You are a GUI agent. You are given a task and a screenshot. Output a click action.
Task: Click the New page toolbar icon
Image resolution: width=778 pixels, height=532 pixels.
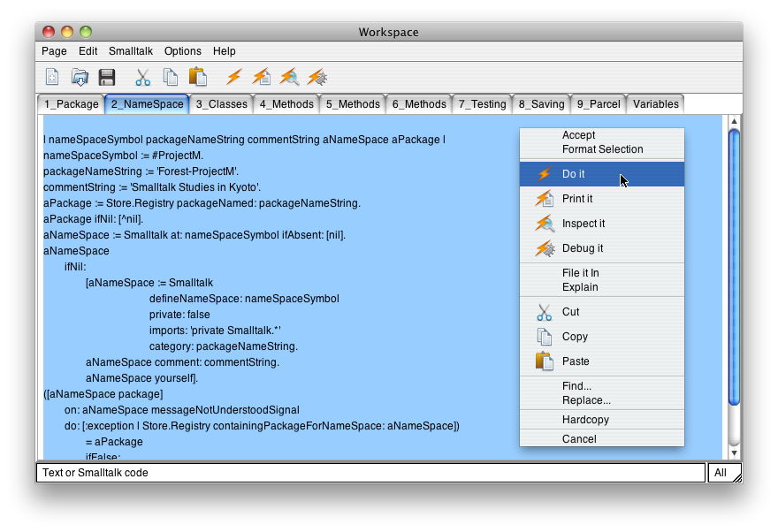(x=52, y=77)
